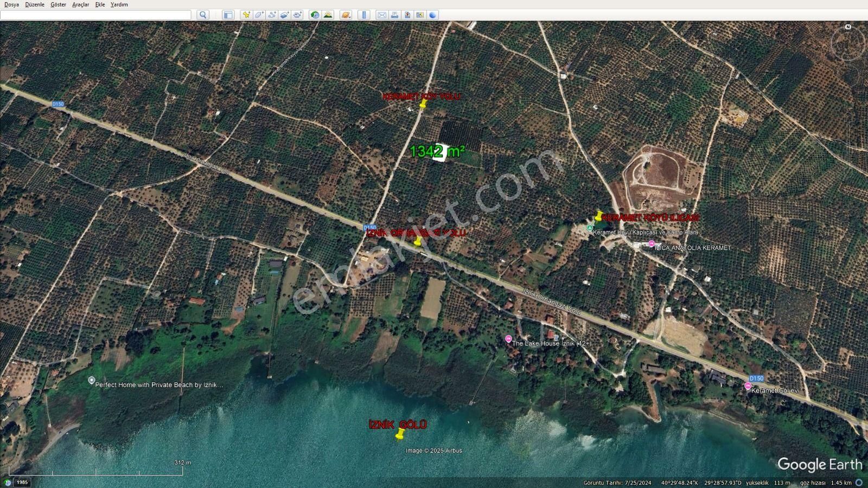Click the blue globe Earth icon
This screenshot has height=488, width=868.
(432, 15)
